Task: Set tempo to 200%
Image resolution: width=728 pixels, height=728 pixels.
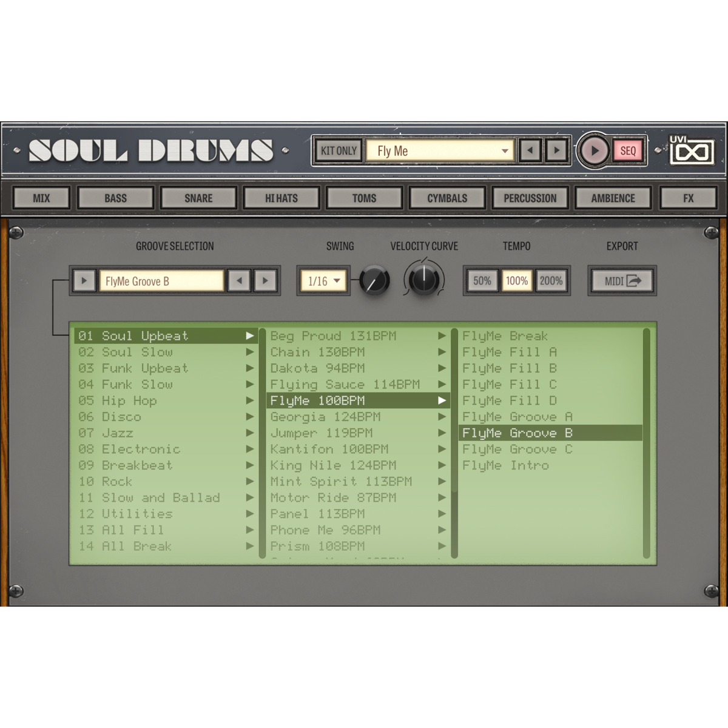Action: tap(551, 281)
